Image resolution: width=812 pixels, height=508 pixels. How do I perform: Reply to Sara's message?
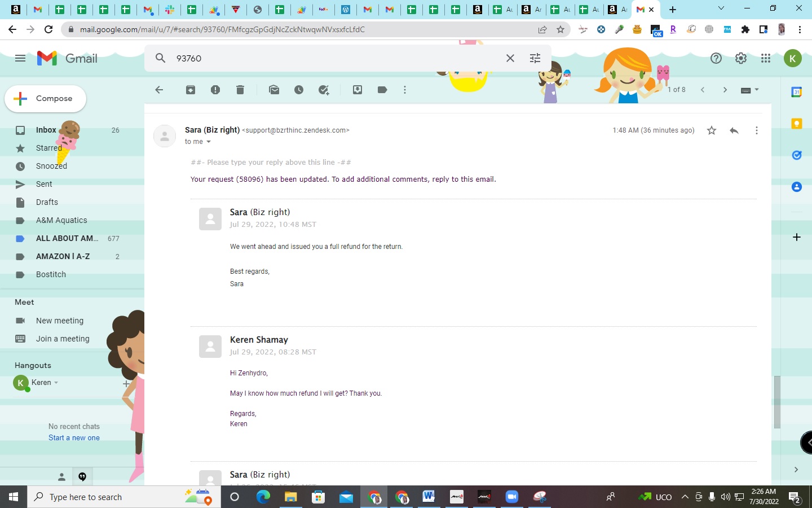coord(734,130)
